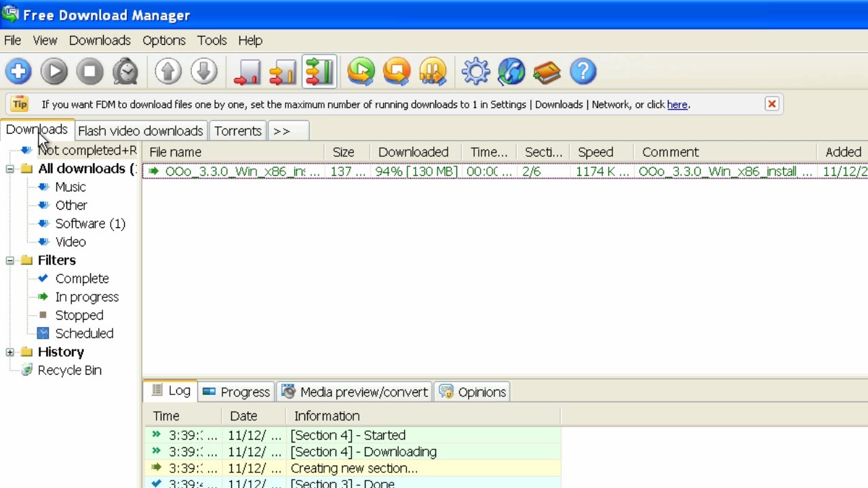The height and width of the screenshot is (488, 868).
Task: Click the Tip label icon
Action: point(20,104)
